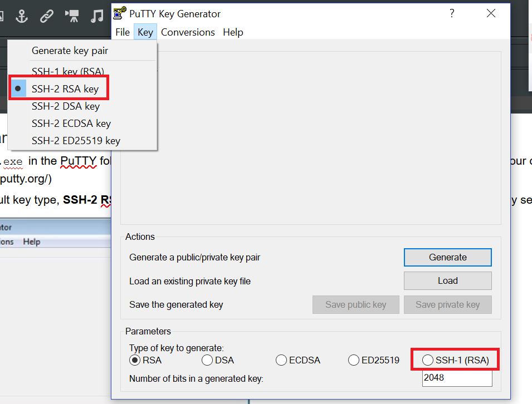Open the Help menu
This screenshot has width=532, height=404.
click(233, 32)
